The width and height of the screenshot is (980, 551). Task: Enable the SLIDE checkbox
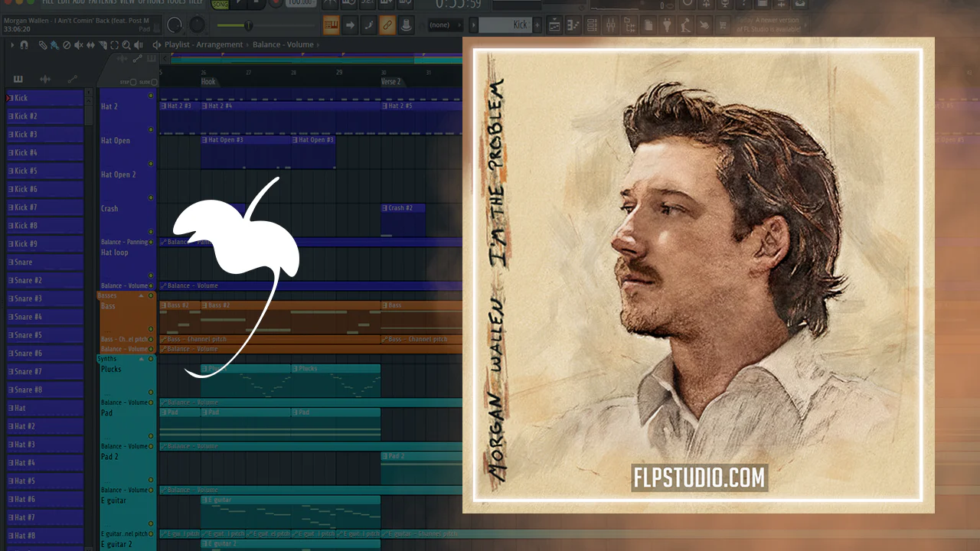click(x=153, y=82)
